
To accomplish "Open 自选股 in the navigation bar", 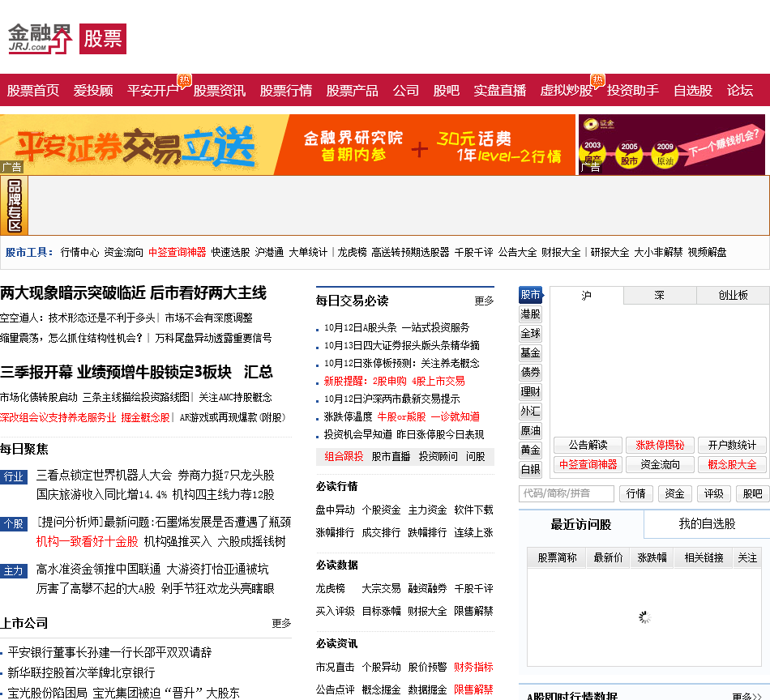I will coord(693,91).
